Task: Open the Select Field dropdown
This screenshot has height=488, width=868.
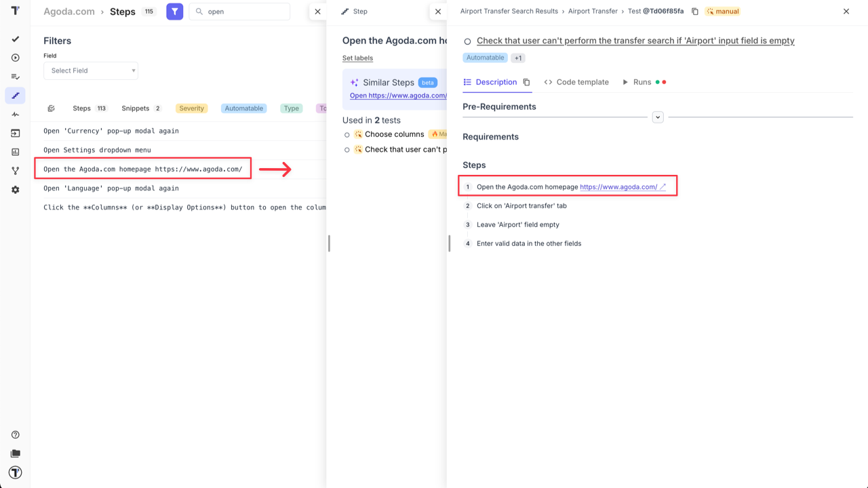Action: pyautogui.click(x=90, y=70)
